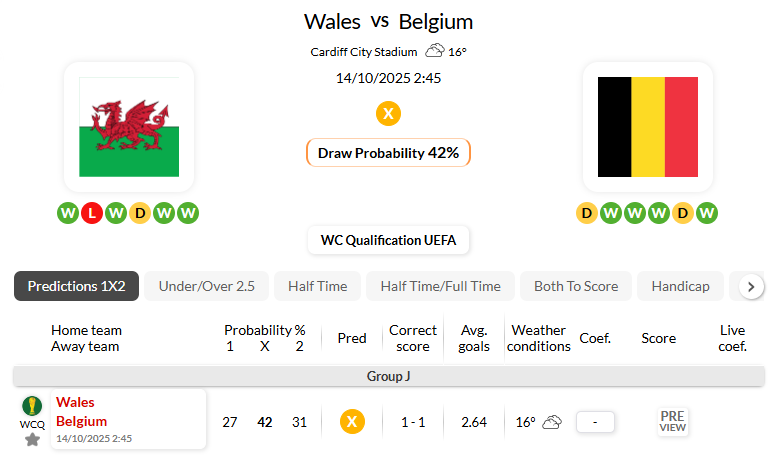The height and width of the screenshot is (458, 768).
Task: Open the Half Time/Full Time tab
Action: (x=440, y=286)
